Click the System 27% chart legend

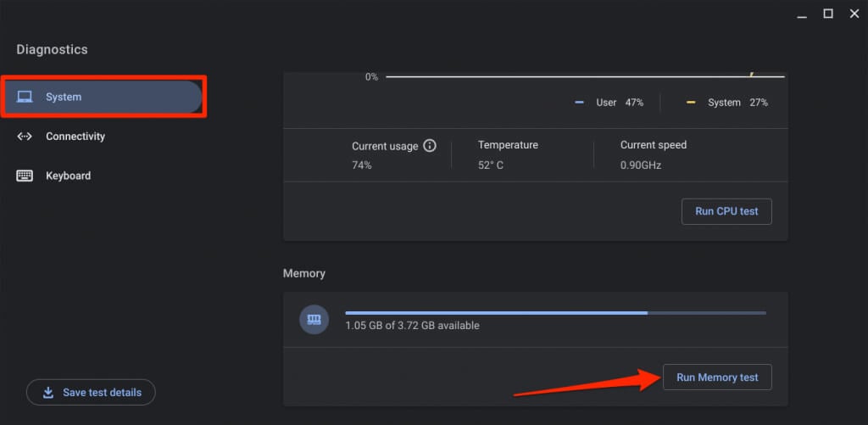click(x=727, y=103)
